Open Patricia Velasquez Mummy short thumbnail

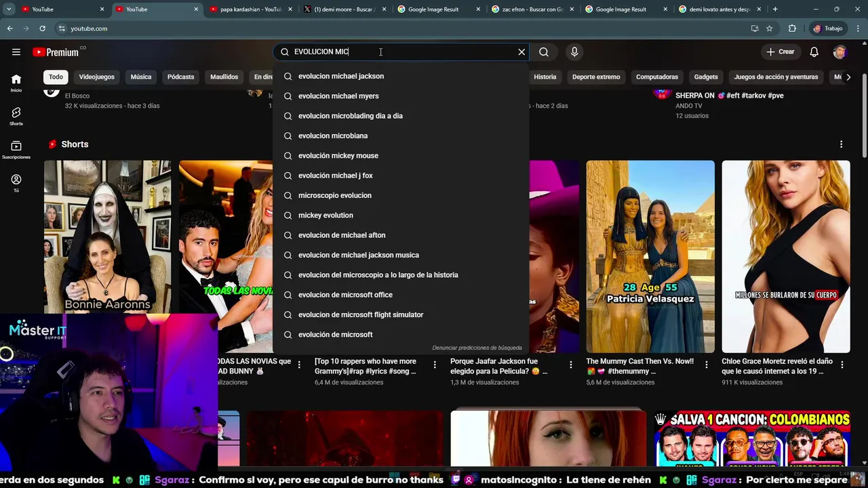pyautogui.click(x=650, y=256)
